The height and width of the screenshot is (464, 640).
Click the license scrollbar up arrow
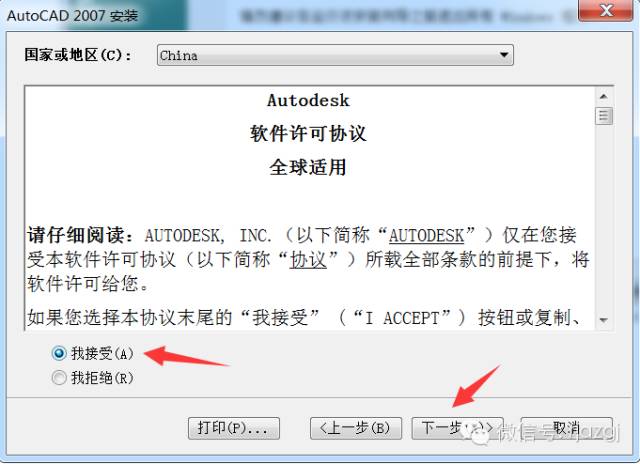(x=604, y=97)
